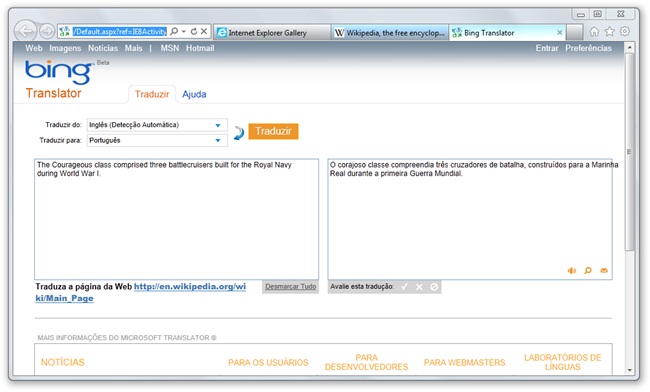Open Preferências link
650x392 pixels.
[588, 48]
